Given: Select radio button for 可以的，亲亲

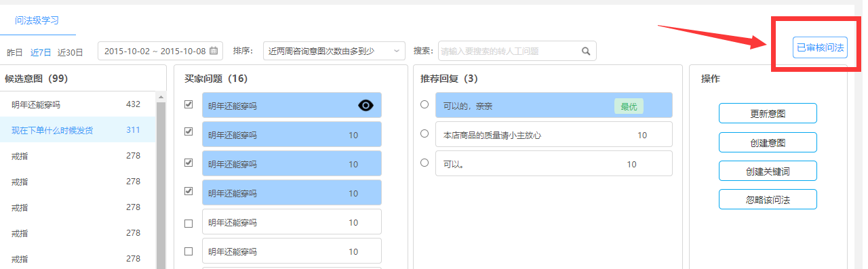Looking at the screenshot, I should (x=425, y=104).
